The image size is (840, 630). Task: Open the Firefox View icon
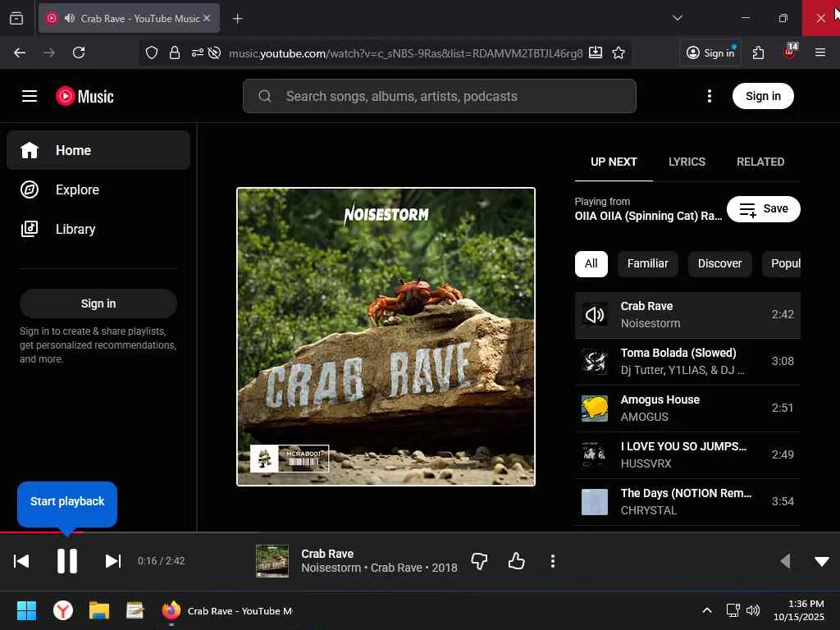(x=16, y=18)
